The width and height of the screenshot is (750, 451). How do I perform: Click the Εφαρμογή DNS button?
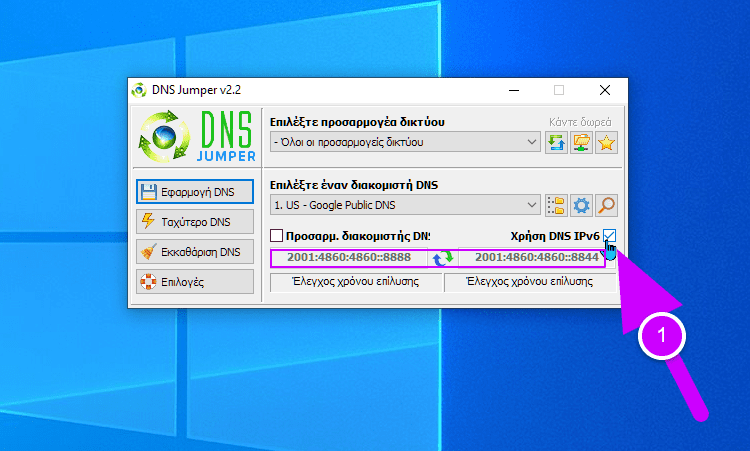(195, 192)
